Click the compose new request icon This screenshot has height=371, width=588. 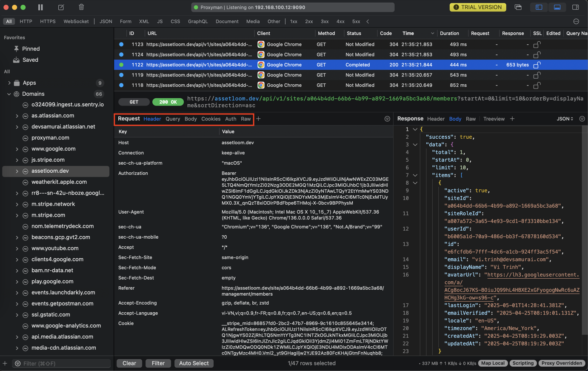(x=61, y=7)
